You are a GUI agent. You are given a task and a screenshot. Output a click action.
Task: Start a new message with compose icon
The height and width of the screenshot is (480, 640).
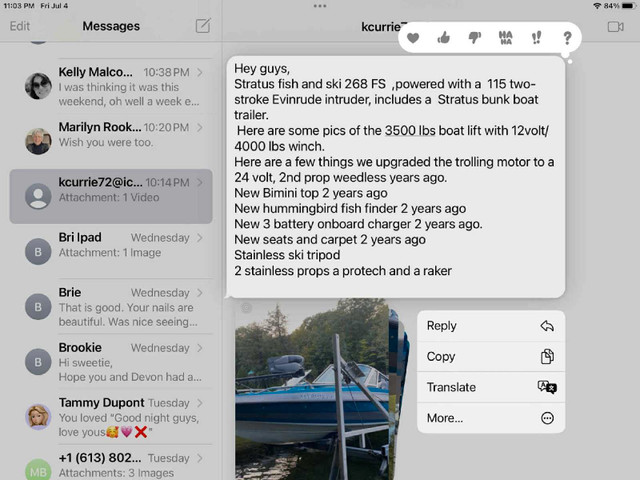(203, 26)
